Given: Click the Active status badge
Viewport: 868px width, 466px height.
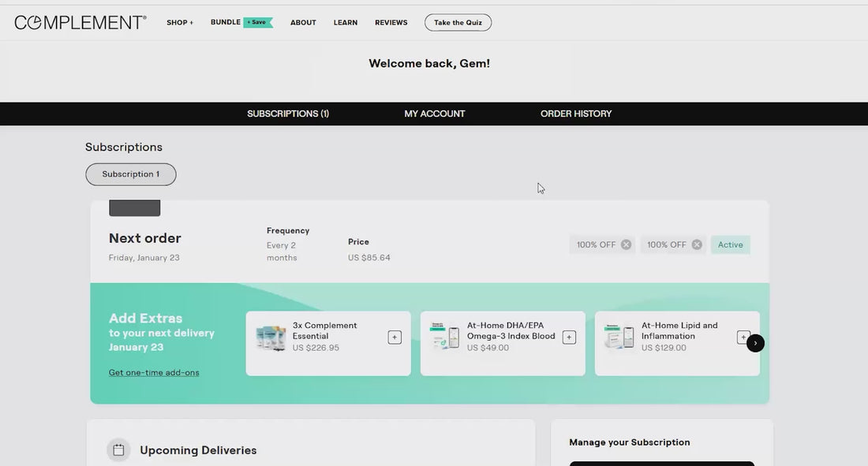Looking at the screenshot, I should (730, 244).
